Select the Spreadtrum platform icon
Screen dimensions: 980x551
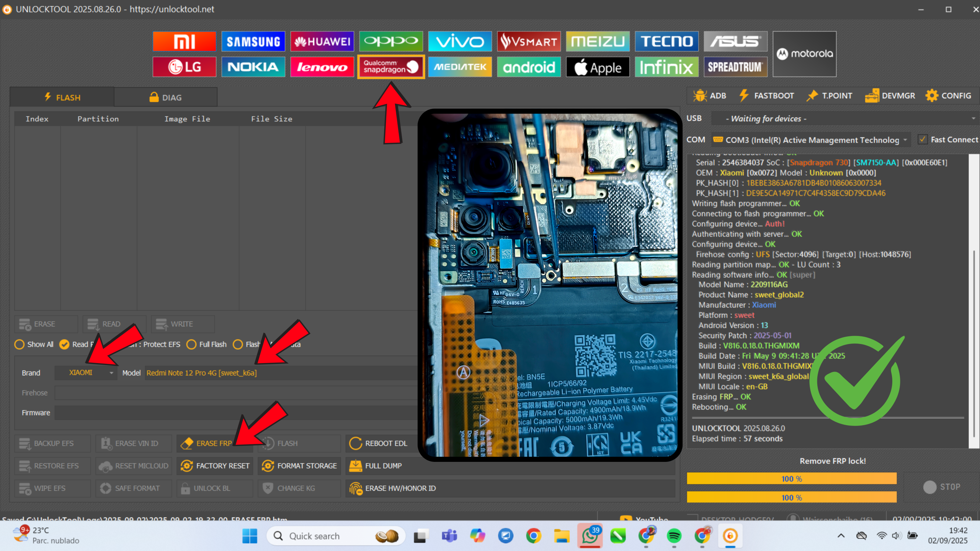tap(735, 67)
